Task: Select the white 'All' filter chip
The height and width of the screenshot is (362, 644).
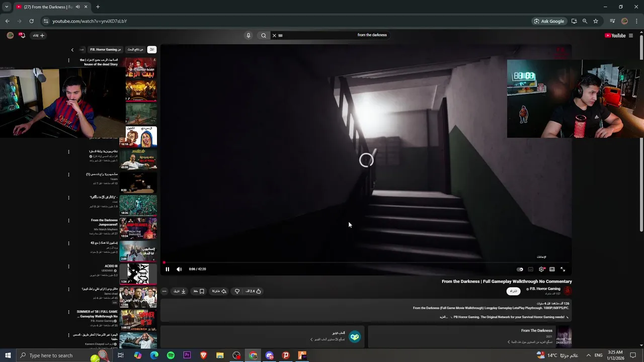Action: 152,49
